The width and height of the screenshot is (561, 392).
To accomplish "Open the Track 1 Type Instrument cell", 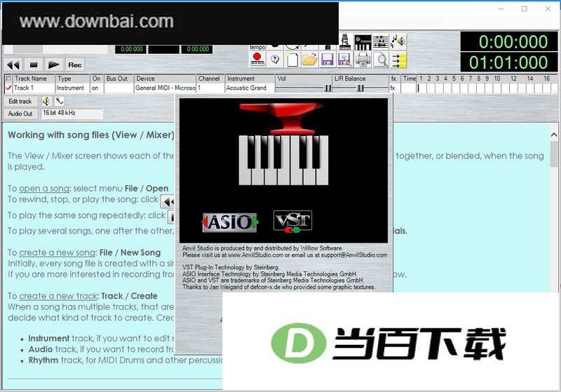I will (73, 88).
